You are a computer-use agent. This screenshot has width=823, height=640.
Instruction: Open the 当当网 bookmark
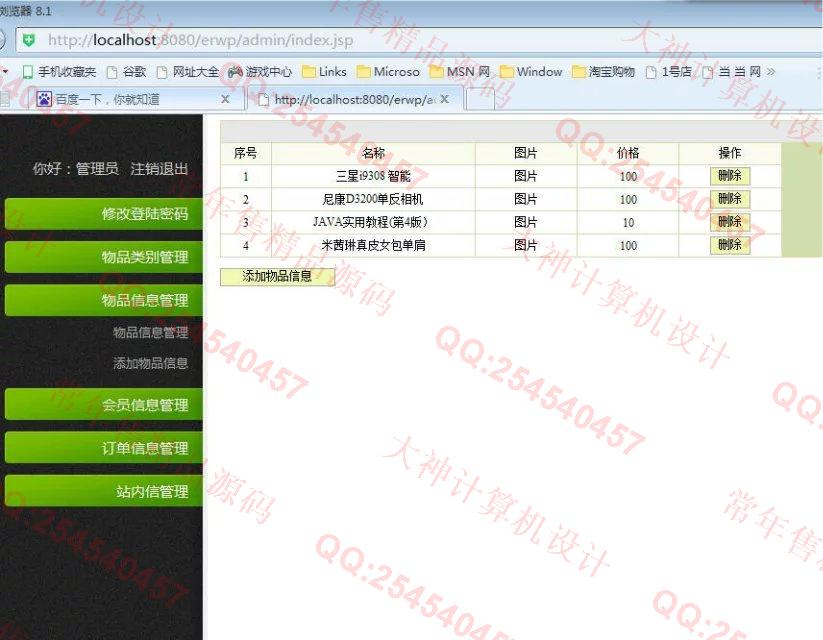point(732,72)
